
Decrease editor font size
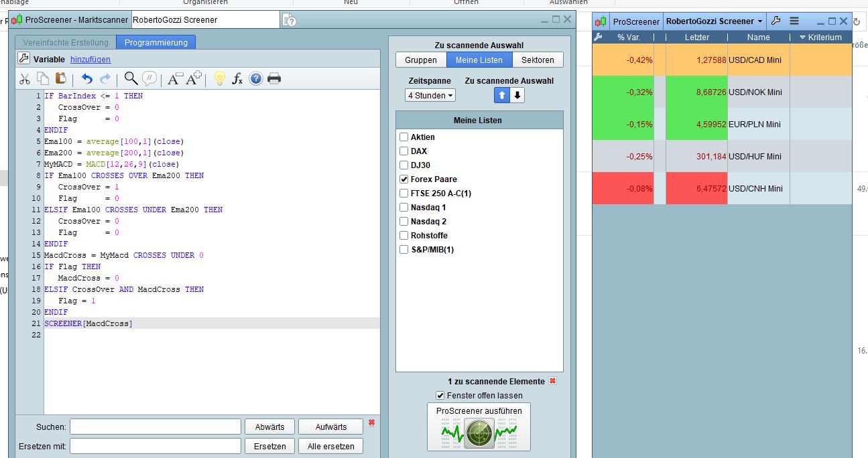(175, 79)
